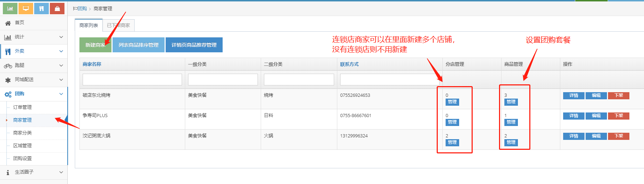
Task: Click the gears icon beside 团购
Action: [x=8, y=94]
